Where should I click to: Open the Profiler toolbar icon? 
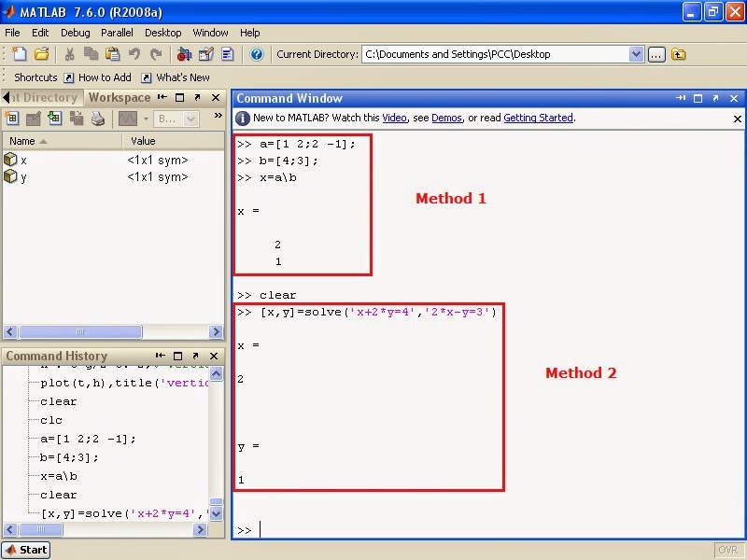[x=226, y=54]
